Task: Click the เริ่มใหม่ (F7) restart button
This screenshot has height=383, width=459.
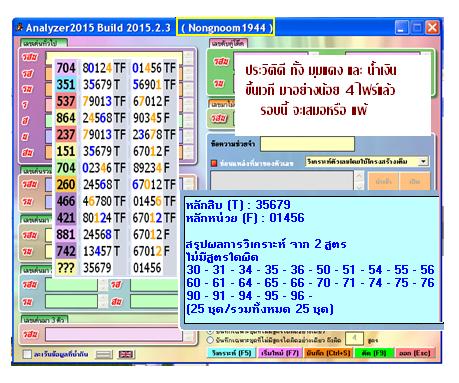Action: coord(280,353)
